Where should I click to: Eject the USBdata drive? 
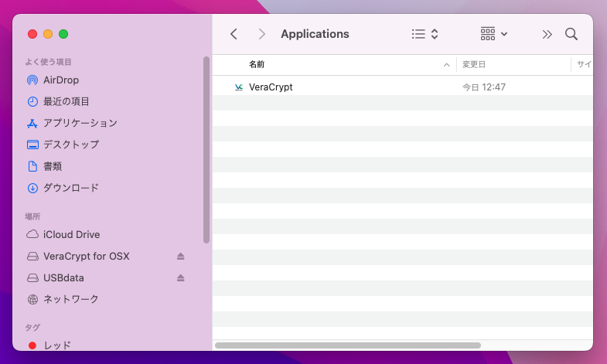[x=181, y=278]
